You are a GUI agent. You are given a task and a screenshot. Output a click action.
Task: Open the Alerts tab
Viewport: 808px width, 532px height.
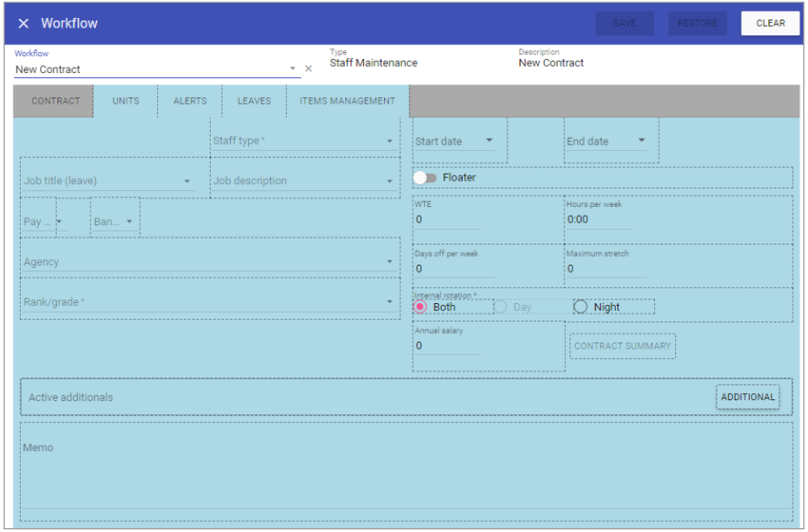pos(190,102)
